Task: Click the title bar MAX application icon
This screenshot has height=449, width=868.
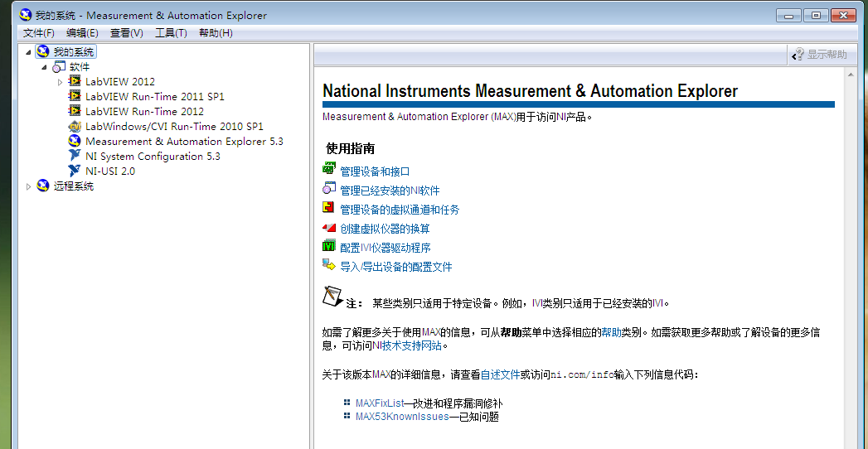Action: tap(25, 15)
